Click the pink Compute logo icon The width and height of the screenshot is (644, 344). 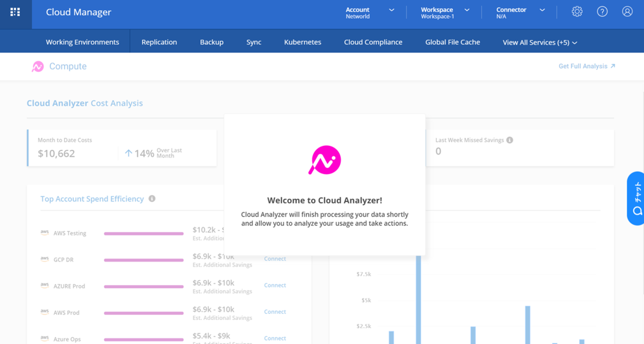[38, 67]
